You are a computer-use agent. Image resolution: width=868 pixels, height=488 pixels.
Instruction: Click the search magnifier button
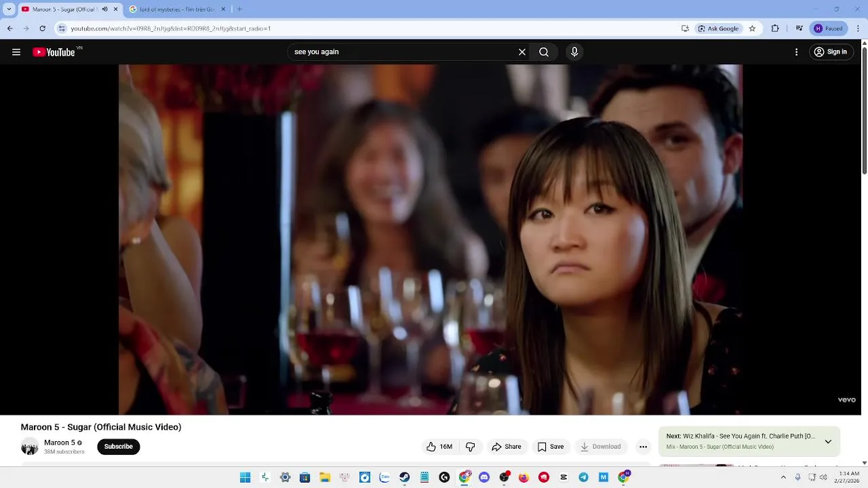[x=544, y=52]
